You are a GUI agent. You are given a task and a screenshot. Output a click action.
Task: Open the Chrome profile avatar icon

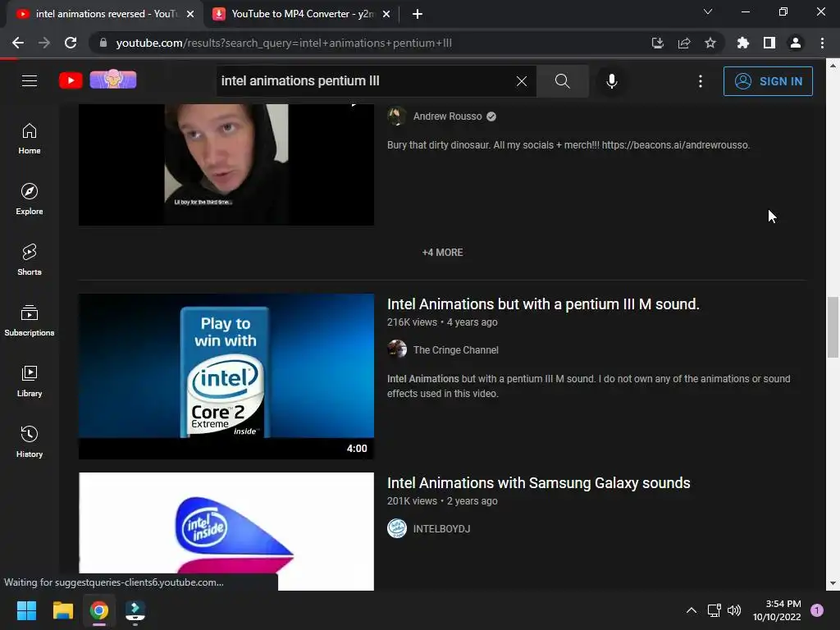[795, 43]
